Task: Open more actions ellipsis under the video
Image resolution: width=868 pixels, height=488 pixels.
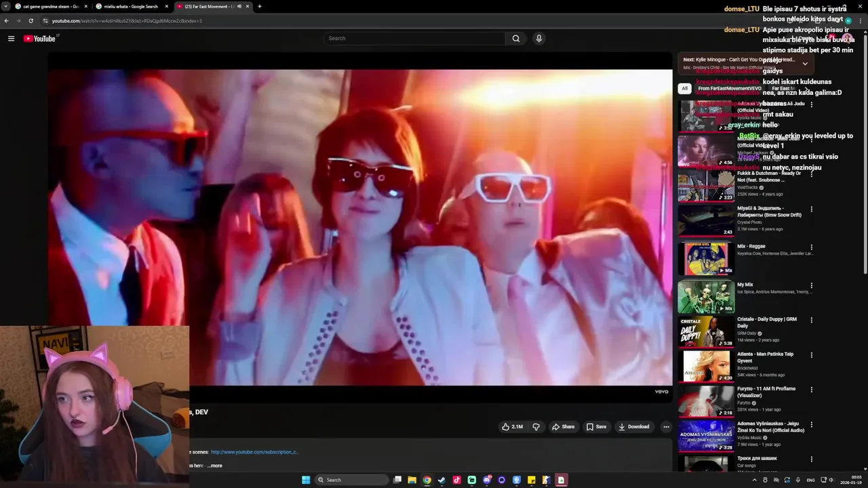Action: coord(666,427)
